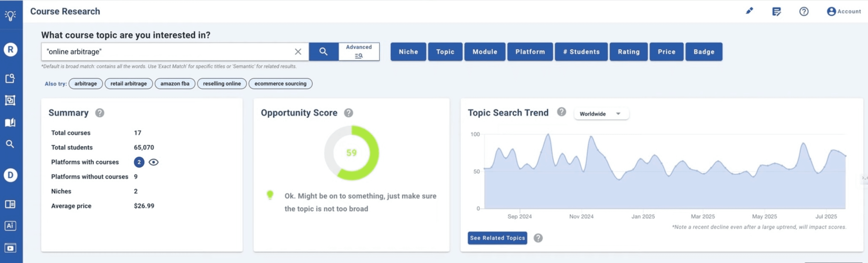Open the video player sidebar icon

[x=10, y=248]
